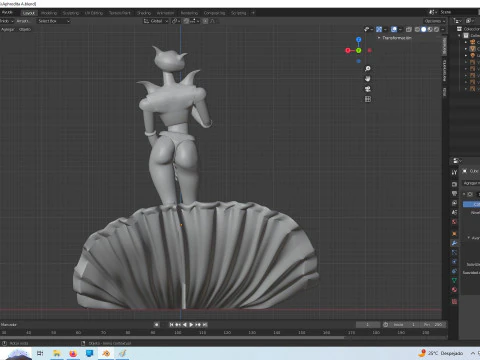Open File Explorer from the taskbar
Viewport: 480px width, 360px height.
tap(57, 353)
